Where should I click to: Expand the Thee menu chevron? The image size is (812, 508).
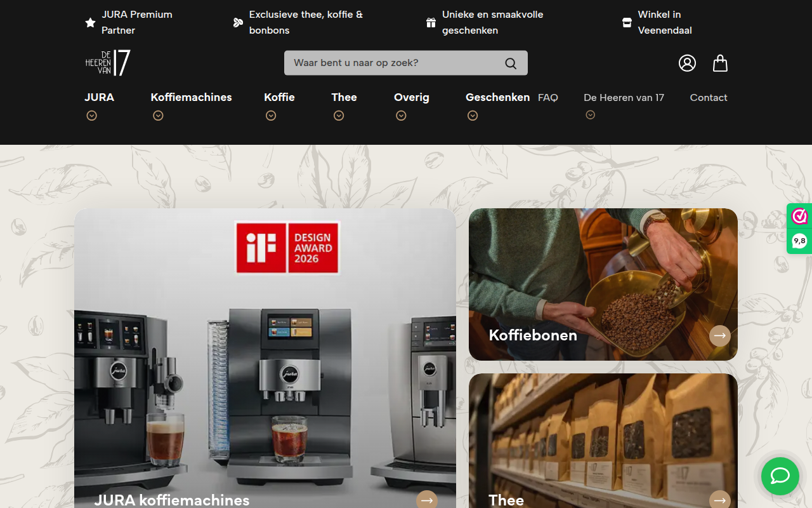339,116
